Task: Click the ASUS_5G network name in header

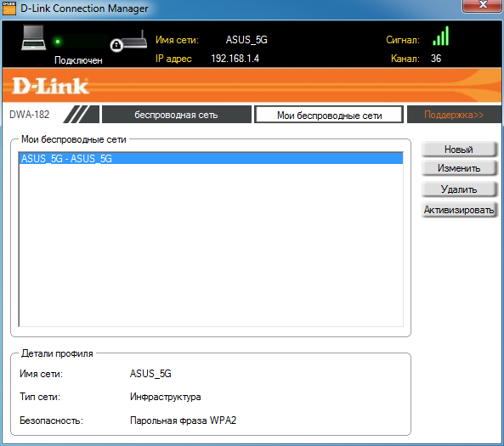Action: [x=246, y=40]
